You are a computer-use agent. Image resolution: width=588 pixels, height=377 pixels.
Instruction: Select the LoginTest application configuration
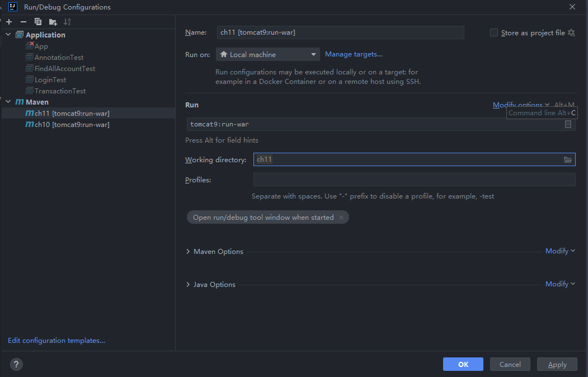50,80
